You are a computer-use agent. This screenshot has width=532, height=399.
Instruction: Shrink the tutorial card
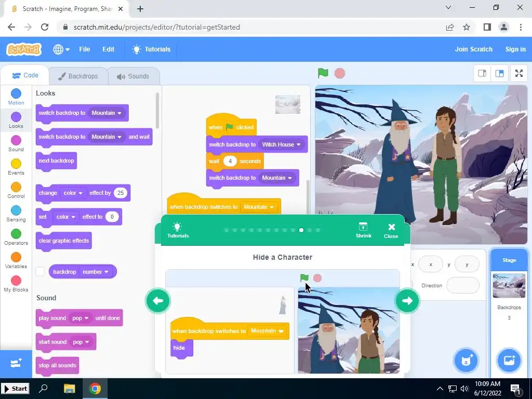coord(363,230)
